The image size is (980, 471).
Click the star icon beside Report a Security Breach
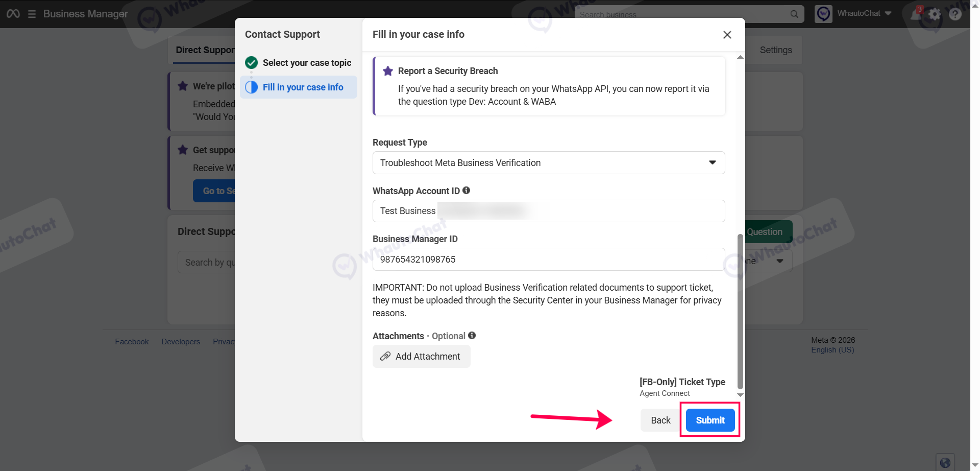388,71
